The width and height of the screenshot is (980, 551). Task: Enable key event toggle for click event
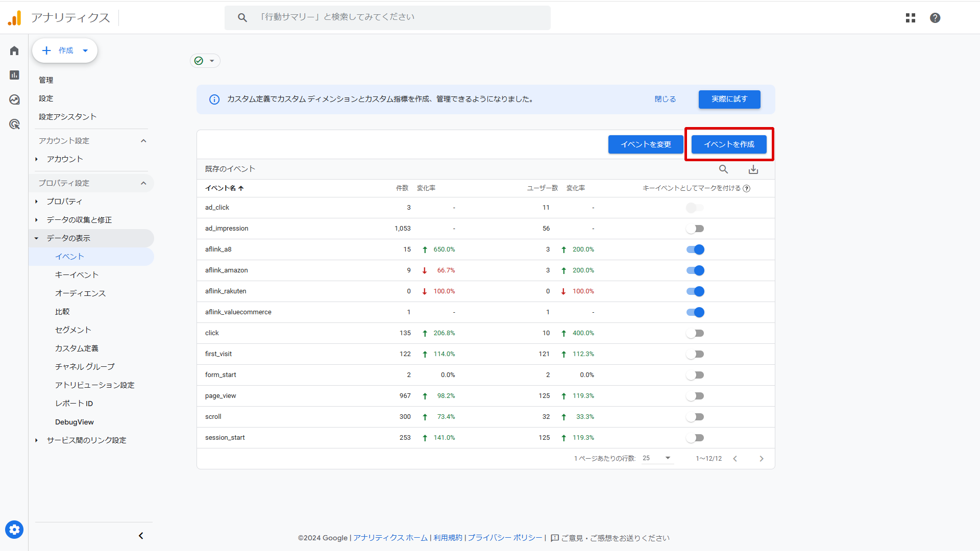tap(695, 333)
